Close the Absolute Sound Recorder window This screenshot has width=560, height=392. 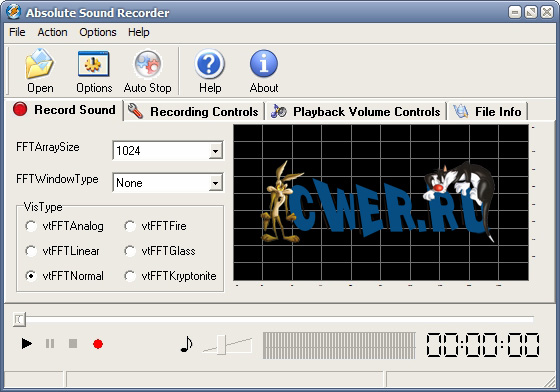(547, 12)
